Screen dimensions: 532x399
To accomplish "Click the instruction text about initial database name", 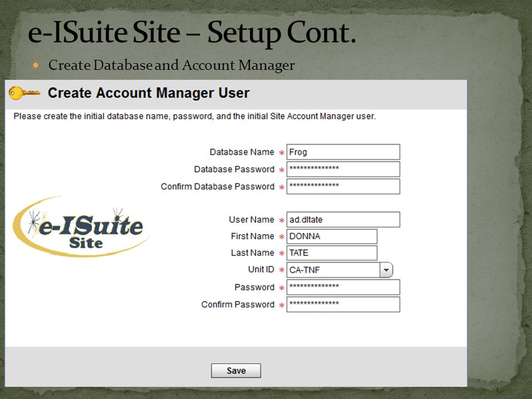I will pyautogui.click(x=195, y=116).
